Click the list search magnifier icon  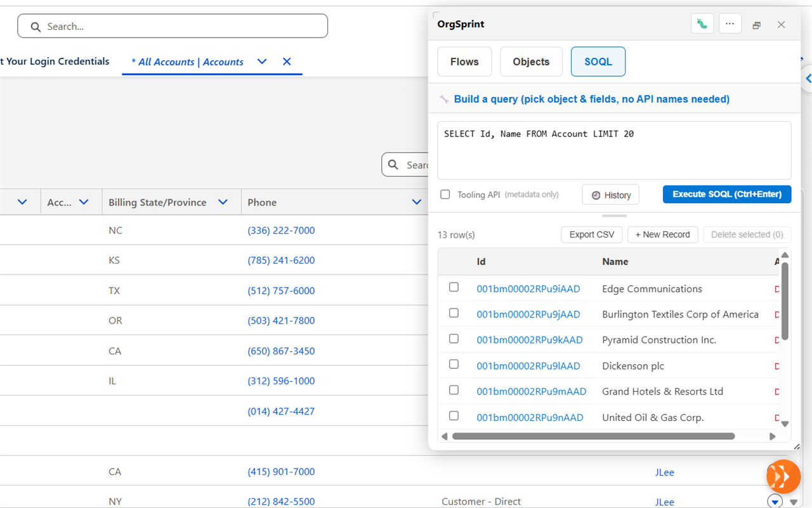pyautogui.click(x=394, y=164)
